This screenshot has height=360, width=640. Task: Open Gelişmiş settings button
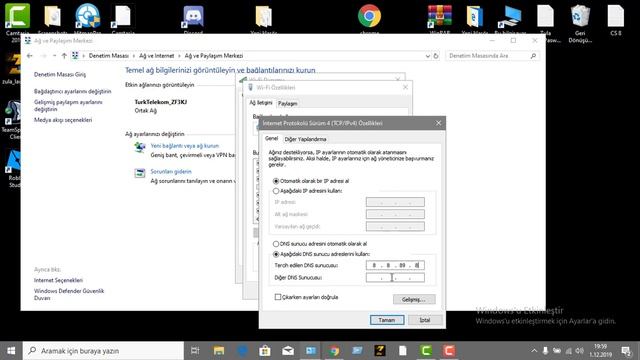pos(414,299)
